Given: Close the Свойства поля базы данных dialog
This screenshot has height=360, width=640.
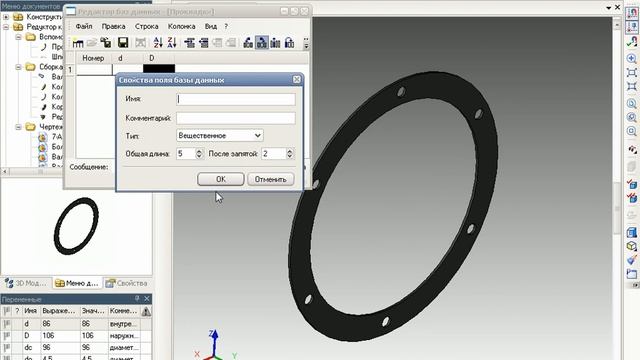Looking at the screenshot, I should pos(297,80).
